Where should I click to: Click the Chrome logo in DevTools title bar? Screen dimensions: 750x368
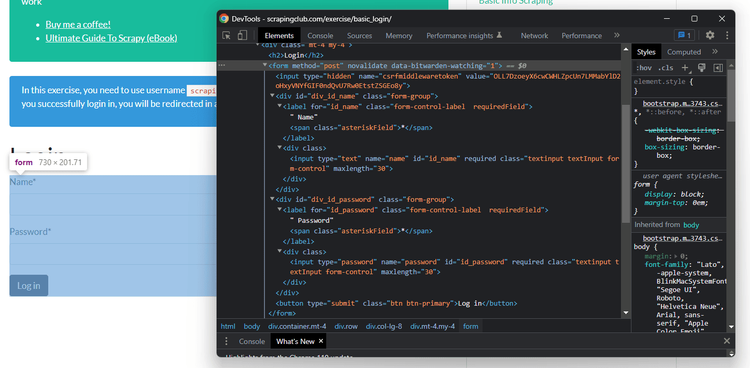(x=224, y=19)
